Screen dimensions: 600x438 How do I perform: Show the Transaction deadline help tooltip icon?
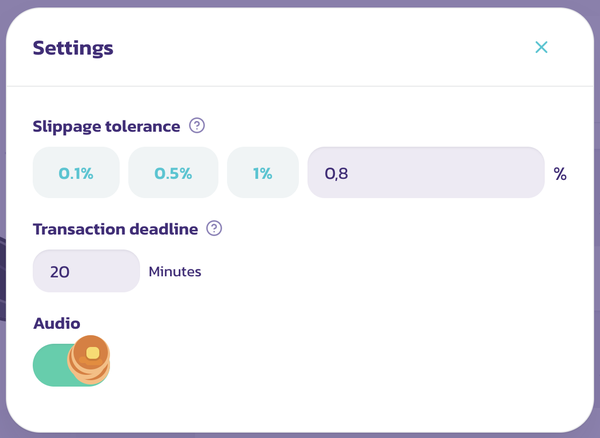tap(214, 228)
